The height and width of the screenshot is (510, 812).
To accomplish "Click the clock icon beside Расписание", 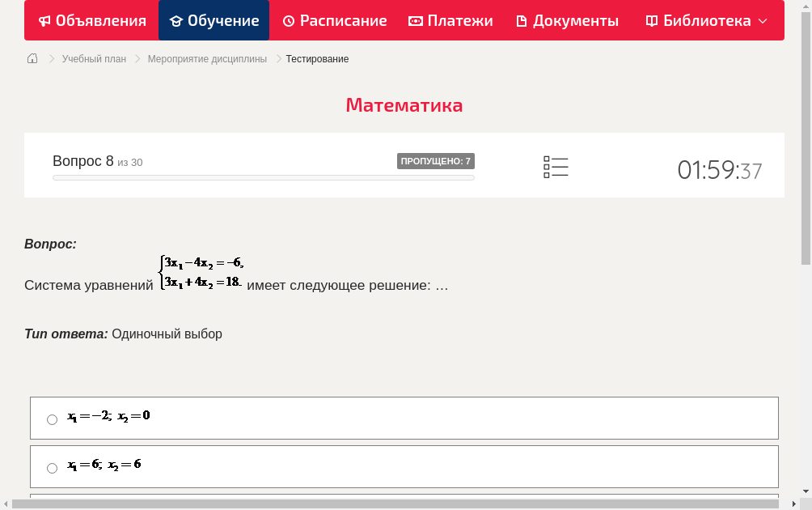I will click(288, 20).
